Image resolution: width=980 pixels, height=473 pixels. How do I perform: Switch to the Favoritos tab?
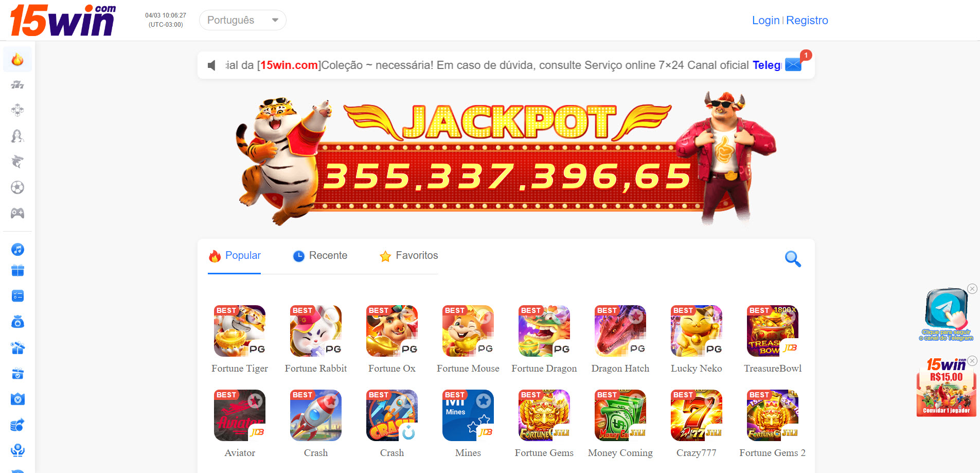pyautogui.click(x=409, y=256)
